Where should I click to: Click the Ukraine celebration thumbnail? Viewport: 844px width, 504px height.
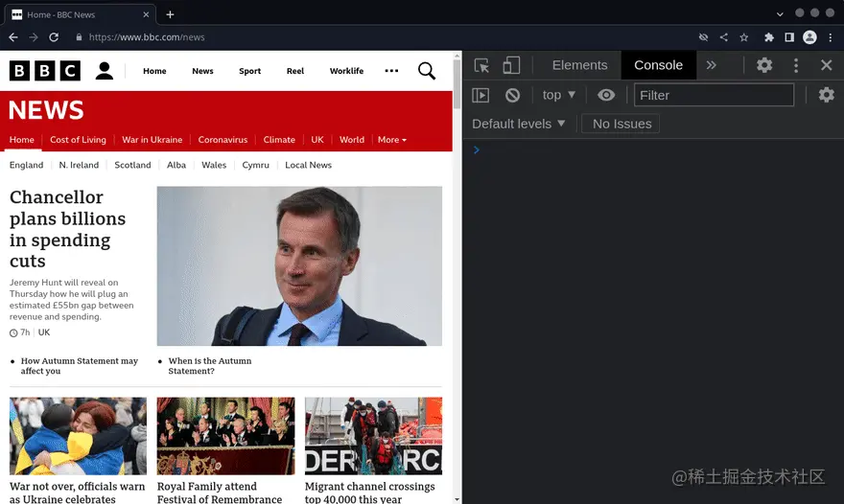pos(78,436)
